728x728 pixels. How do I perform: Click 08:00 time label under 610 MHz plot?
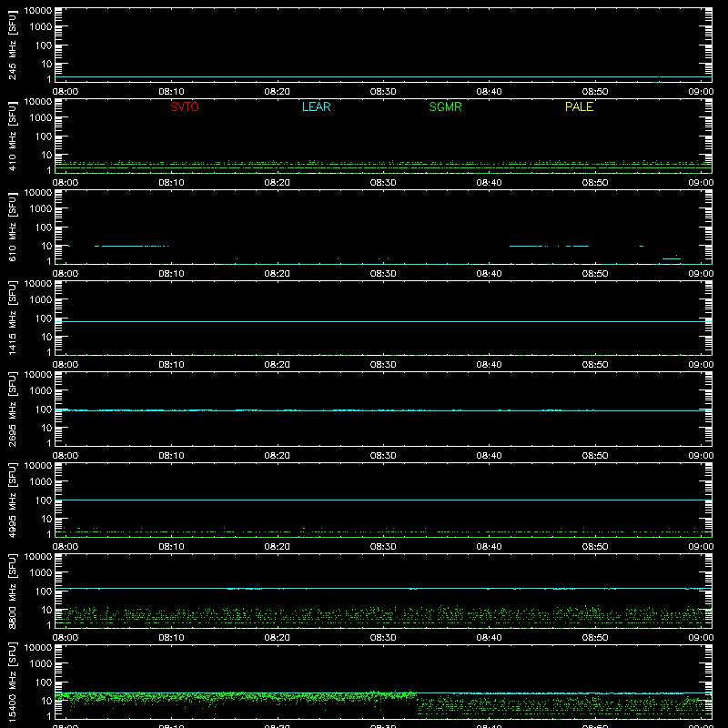(x=66, y=274)
